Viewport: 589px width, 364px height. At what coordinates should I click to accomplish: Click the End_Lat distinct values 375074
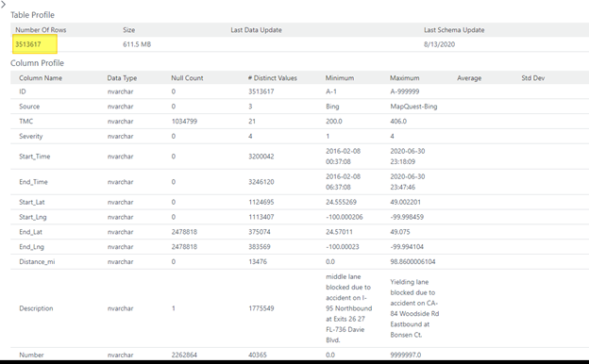260,232
